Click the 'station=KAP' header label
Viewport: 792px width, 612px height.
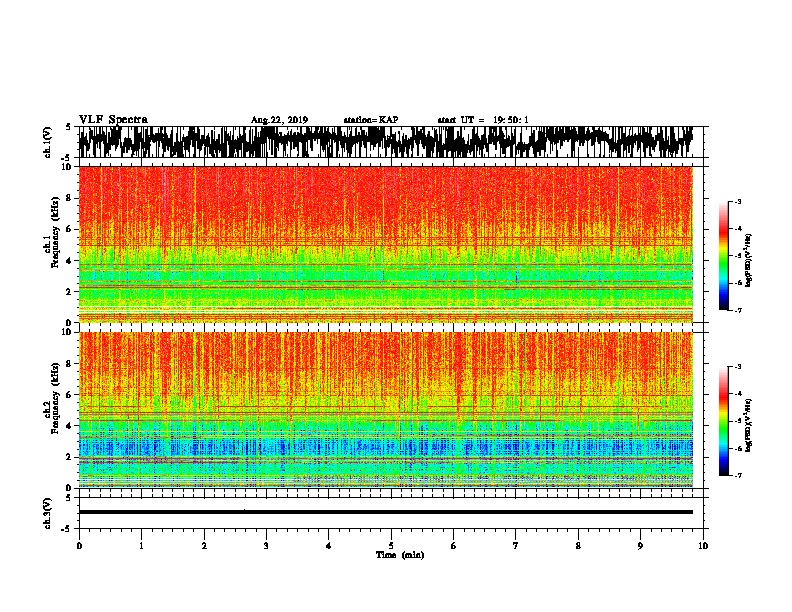click(371, 120)
